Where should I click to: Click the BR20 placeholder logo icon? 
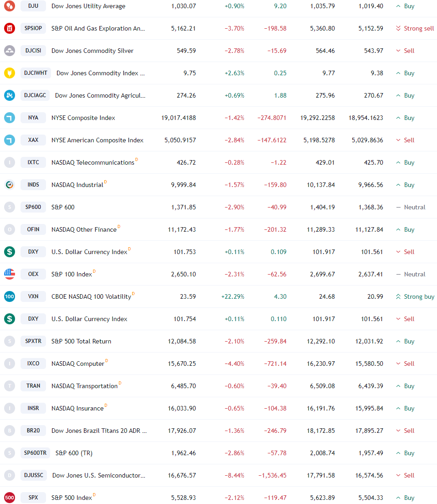point(10,431)
